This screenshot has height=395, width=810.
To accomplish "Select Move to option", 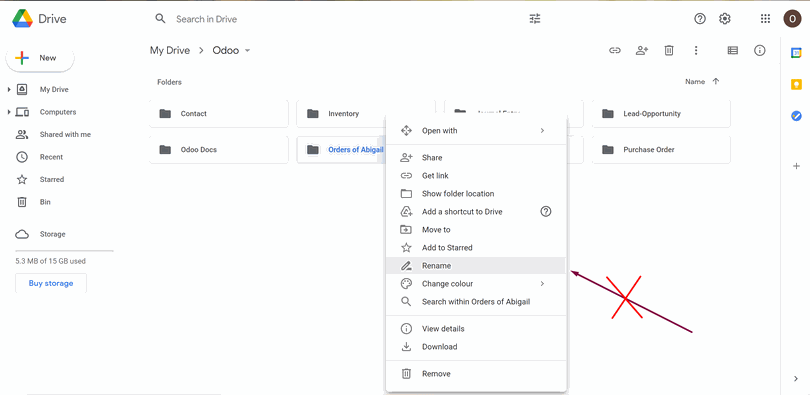I will pos(476,230).
